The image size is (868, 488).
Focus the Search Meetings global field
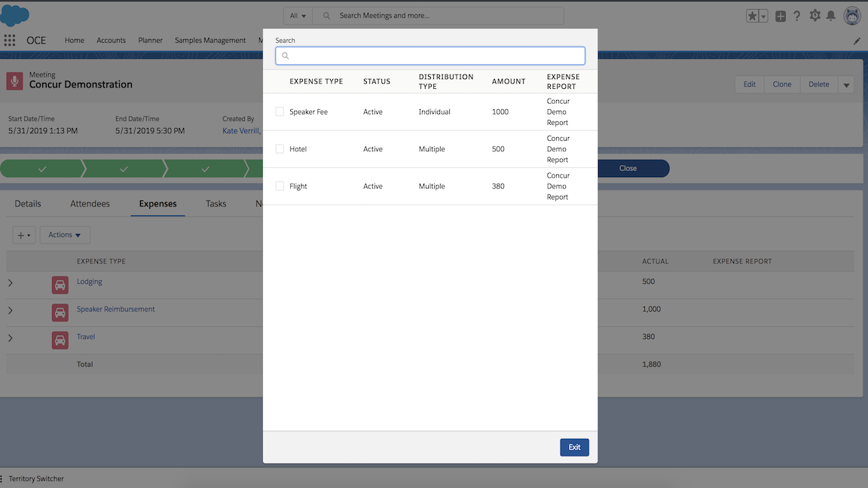(x=438, y=16)
